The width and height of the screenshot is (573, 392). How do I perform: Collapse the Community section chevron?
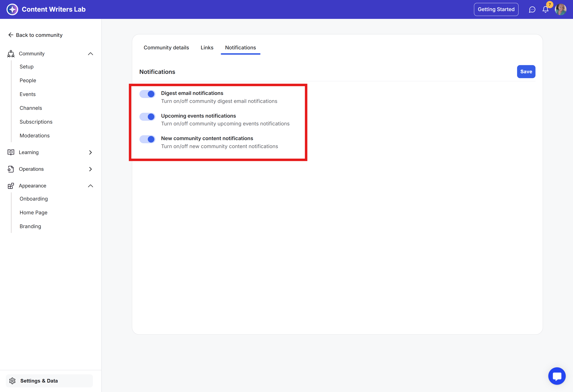pyautogui.click(x=90, y=54)
